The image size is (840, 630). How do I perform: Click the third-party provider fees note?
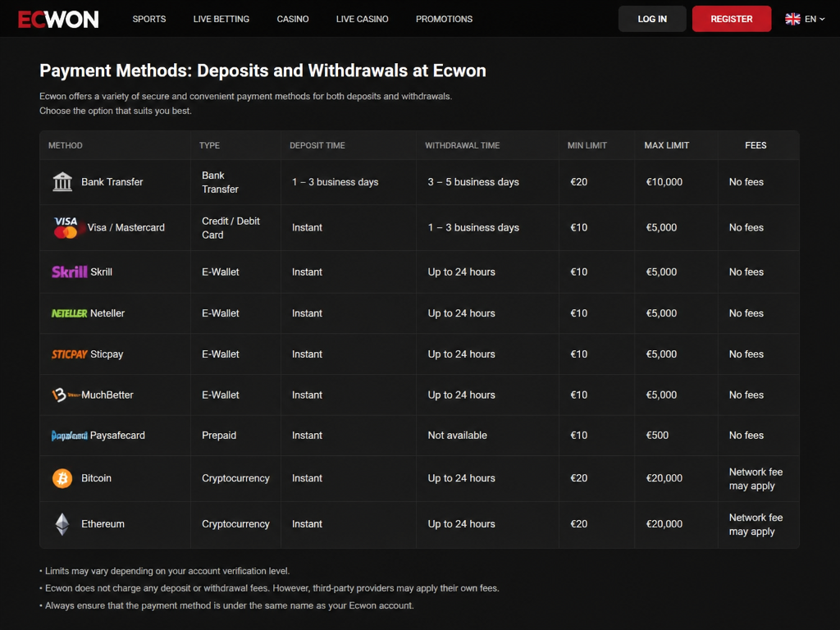coord(269,588)
